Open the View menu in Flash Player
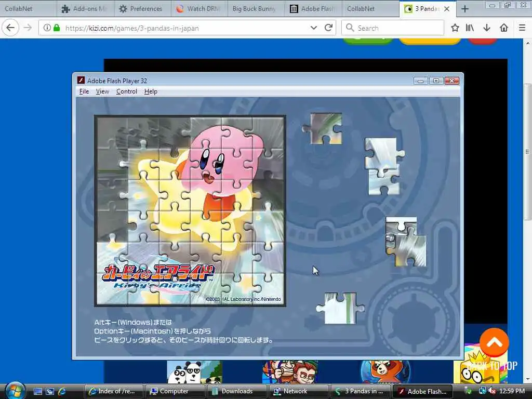 (x=102, y=91)
